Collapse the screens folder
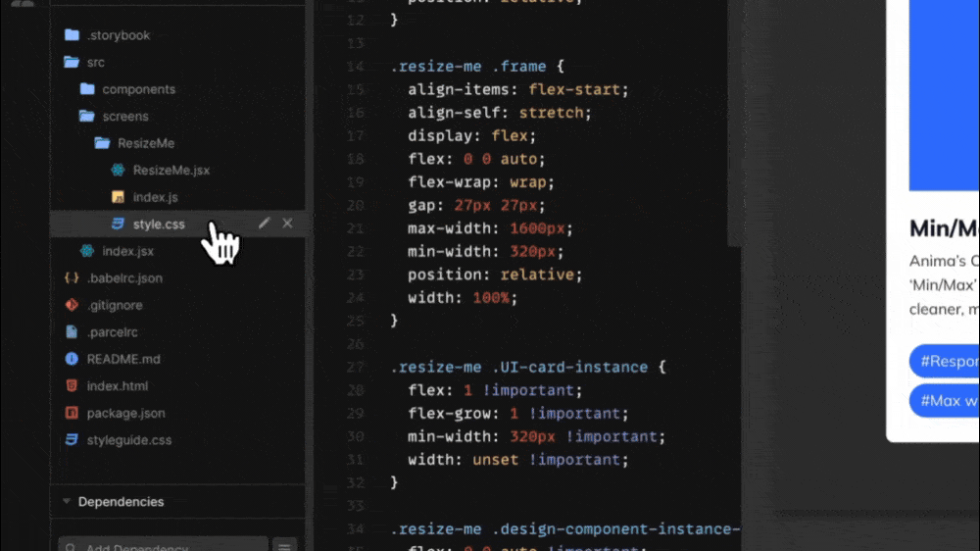 [124, 116]
